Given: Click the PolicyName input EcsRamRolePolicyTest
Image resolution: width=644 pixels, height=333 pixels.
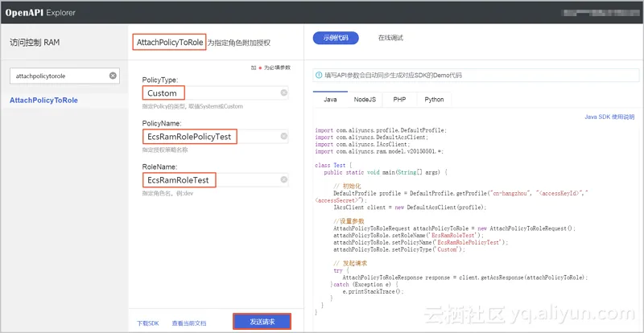Looking at the screenshot, I should pos(215,136).
